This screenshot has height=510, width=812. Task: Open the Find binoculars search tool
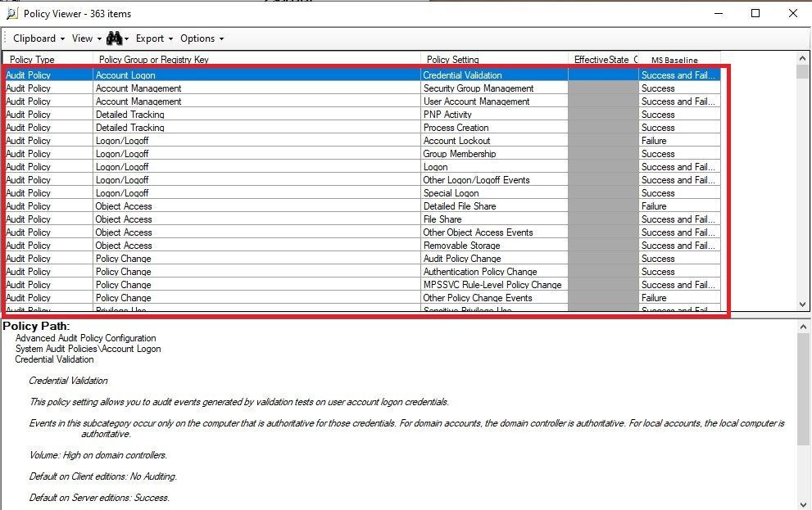coord(116,38)
